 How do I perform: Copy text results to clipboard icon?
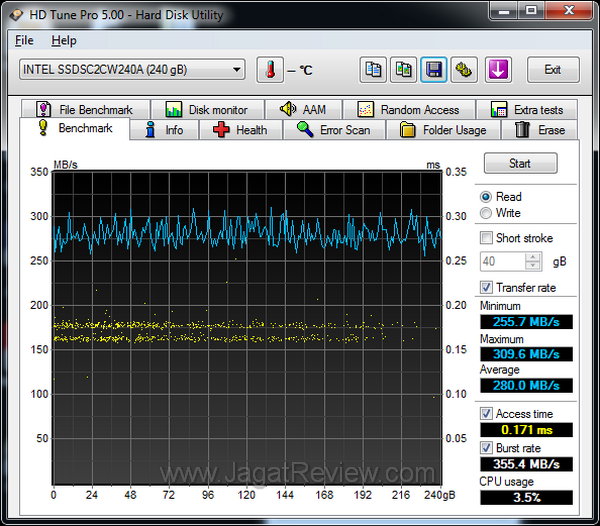pos(373,69)
